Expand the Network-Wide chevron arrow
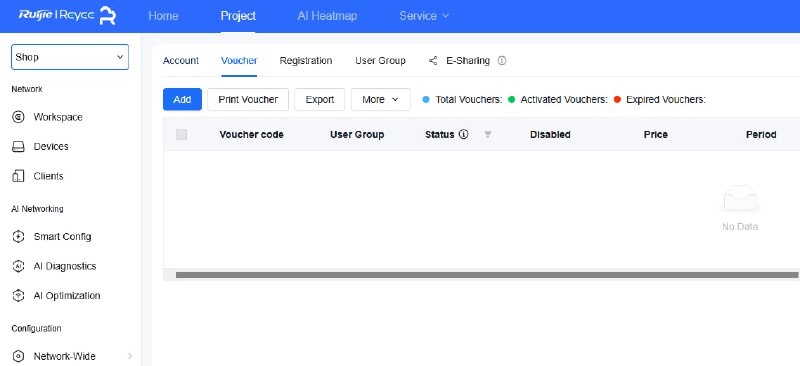 click(x=130, y=356)
